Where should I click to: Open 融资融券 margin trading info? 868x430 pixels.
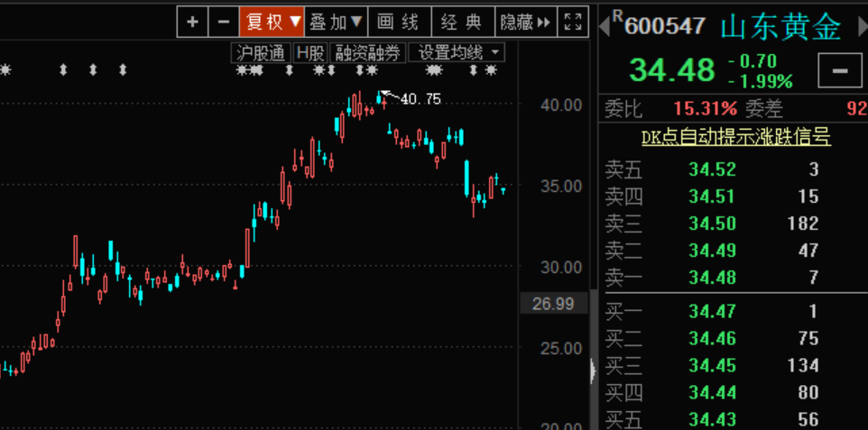367,53
